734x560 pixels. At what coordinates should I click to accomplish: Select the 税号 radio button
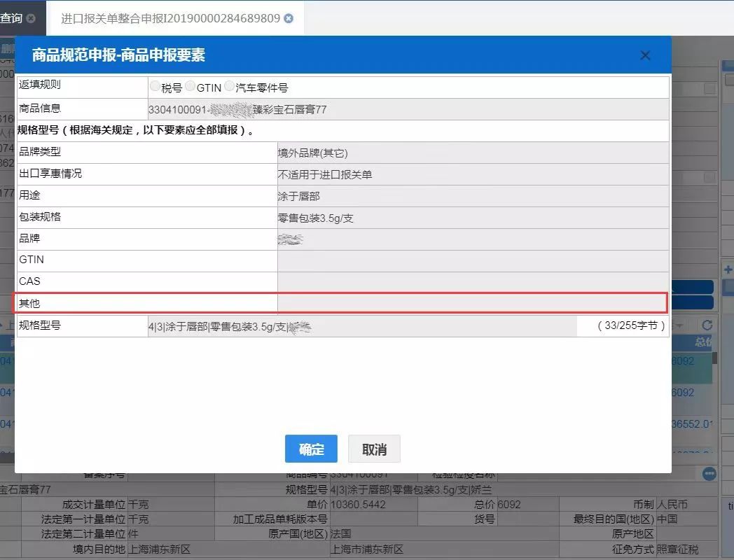pos(154,86)
